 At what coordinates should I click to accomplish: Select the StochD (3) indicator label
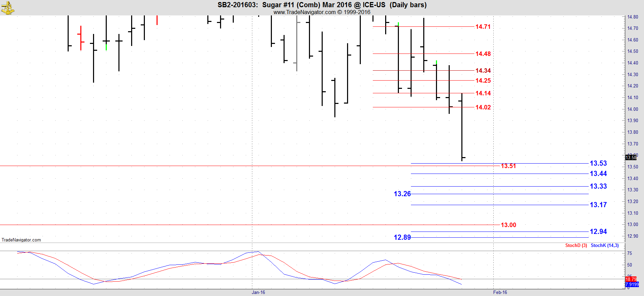(576, 245)
